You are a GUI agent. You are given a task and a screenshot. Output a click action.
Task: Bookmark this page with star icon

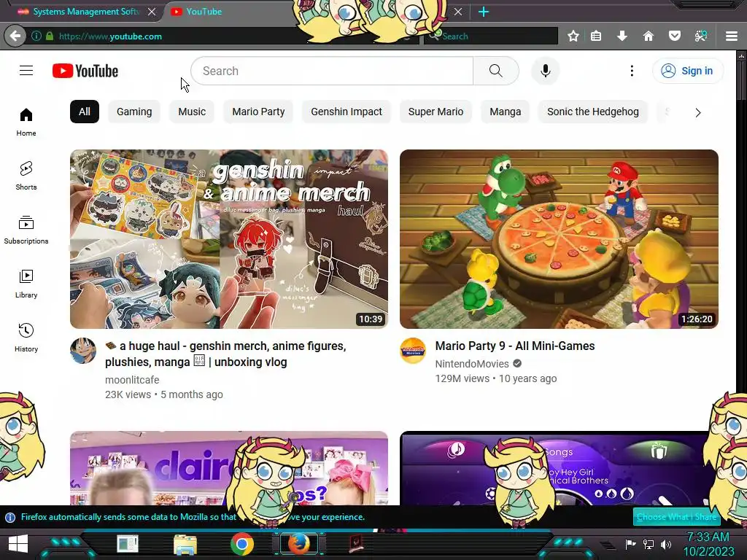pos(573,36)
